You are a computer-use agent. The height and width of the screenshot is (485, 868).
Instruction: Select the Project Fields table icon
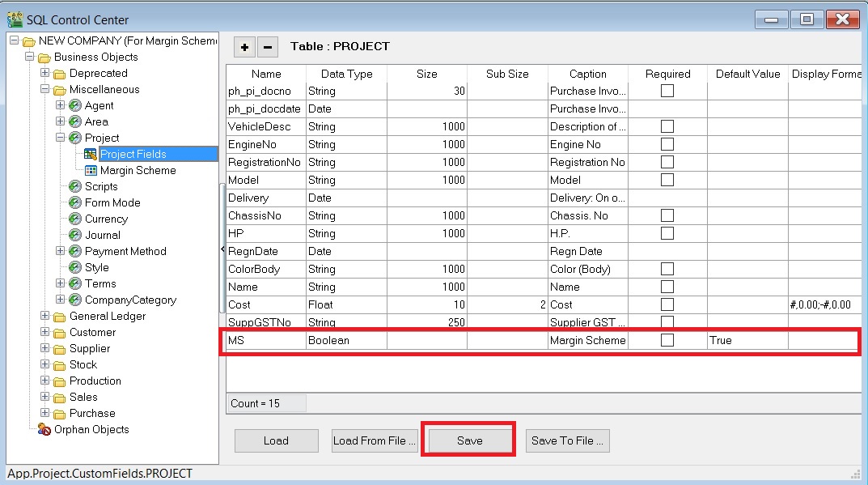(x=91, y=154)
